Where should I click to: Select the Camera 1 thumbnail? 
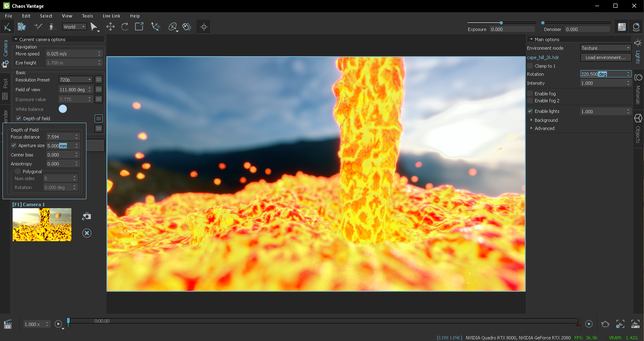pos(42,225)
